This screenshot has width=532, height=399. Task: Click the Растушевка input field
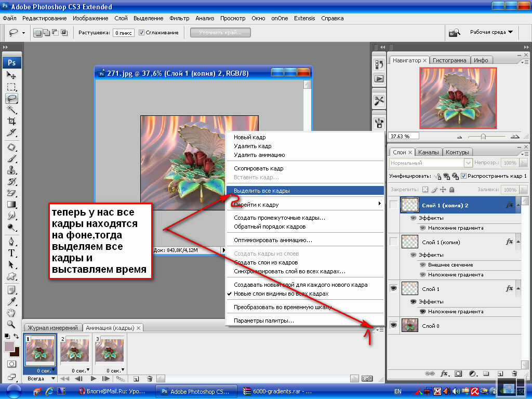pyautogui.click(x=123, y=33)
